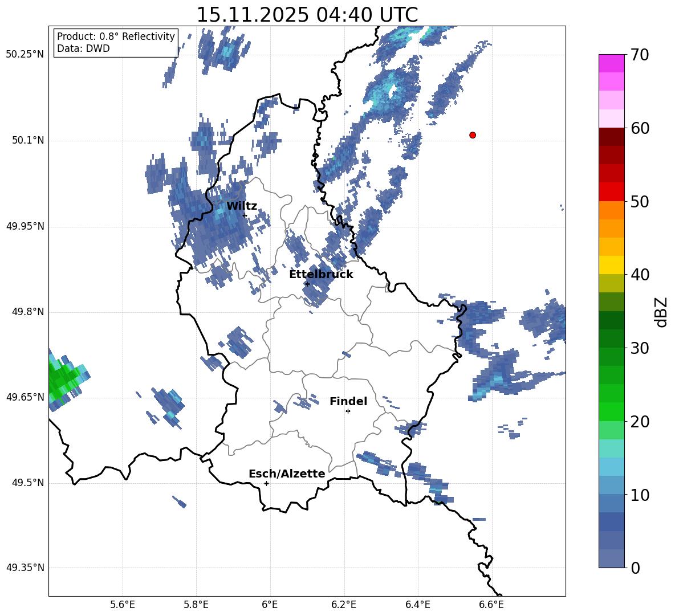Click the 6.6°E longitude label
The image size is (675, 616).
pyautogui.click(x=491, y=605)
